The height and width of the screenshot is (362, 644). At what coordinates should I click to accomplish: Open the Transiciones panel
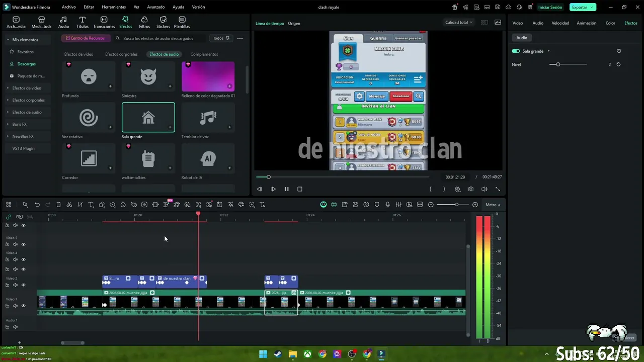[x=104, y=22]
